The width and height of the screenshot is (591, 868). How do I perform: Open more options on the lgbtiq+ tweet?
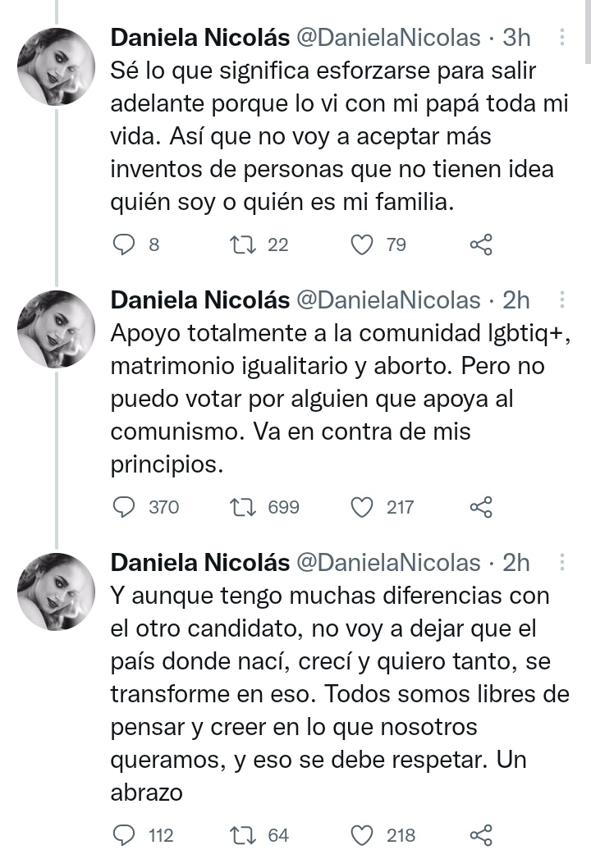click(x=562, y=299)
